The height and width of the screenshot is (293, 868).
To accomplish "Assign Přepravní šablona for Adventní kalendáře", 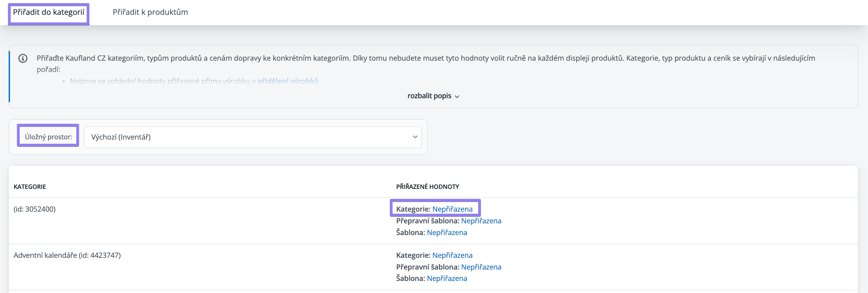I will pos(481,267).
